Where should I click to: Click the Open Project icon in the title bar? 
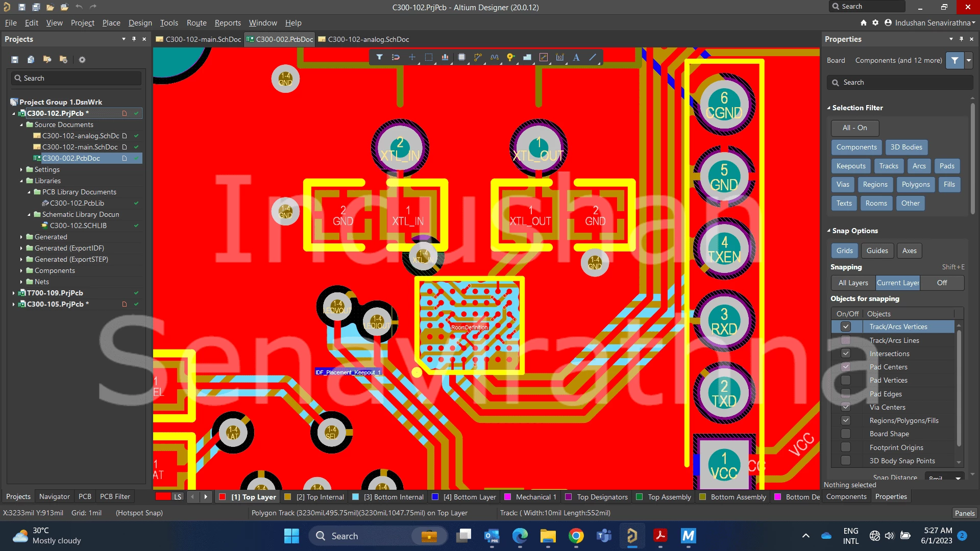point(64,7)
